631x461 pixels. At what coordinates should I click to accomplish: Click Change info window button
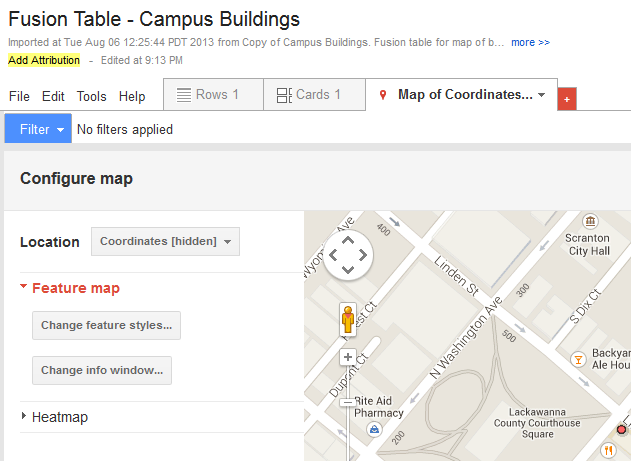coord(102,370)
